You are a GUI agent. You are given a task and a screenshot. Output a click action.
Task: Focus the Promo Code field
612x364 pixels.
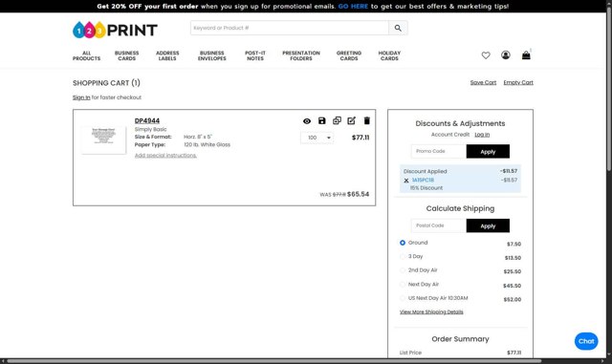click(439, 151)
